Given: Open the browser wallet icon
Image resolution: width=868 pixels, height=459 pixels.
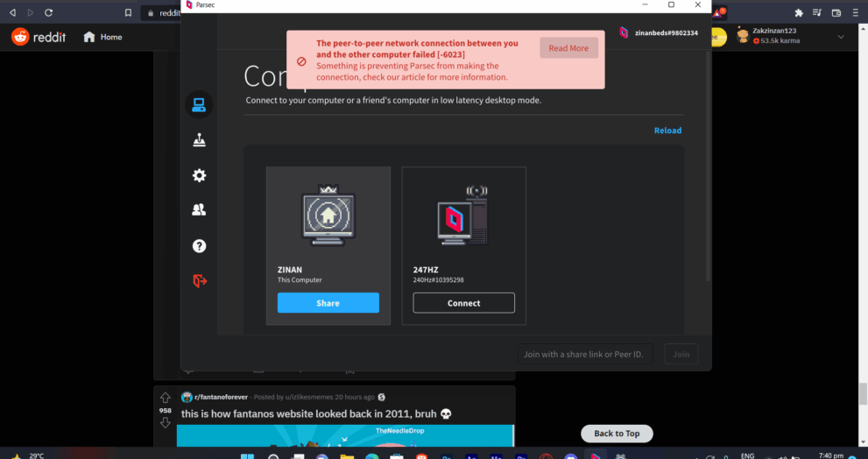Looking at the screenshot, I should [836, 12].
